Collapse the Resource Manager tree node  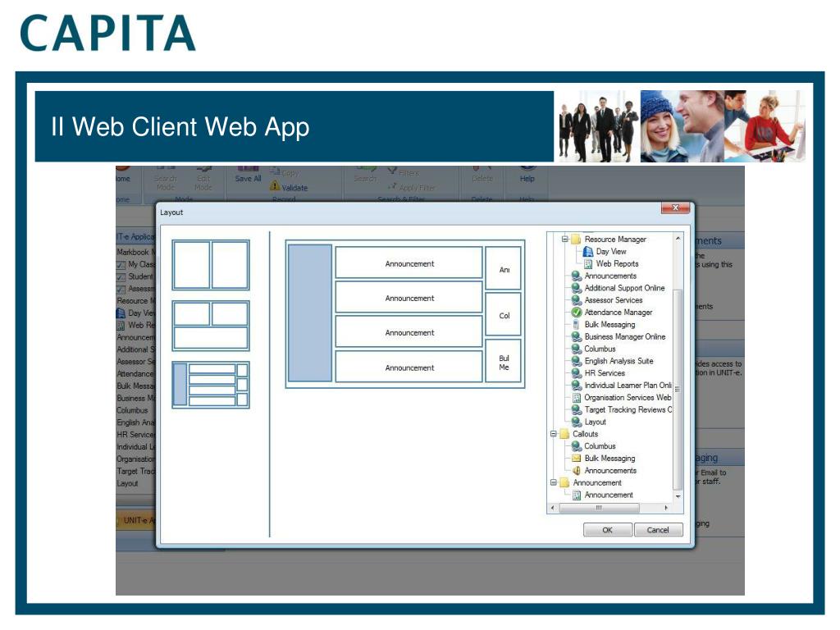pos(564,239)
